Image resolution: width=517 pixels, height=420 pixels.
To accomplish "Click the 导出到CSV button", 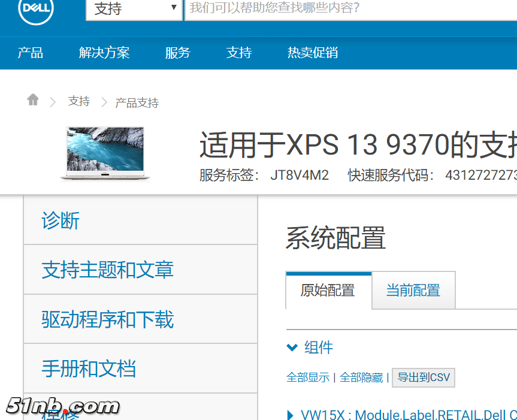I will (423, 377).
